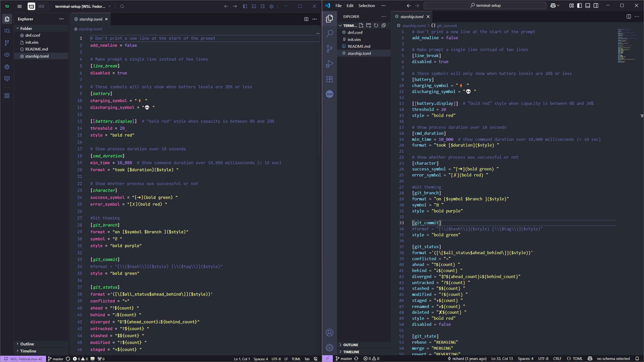Screen dimensions: 644x362
Task: Click New Folder icon in VS Code explorer
Action: pos(369,25)
